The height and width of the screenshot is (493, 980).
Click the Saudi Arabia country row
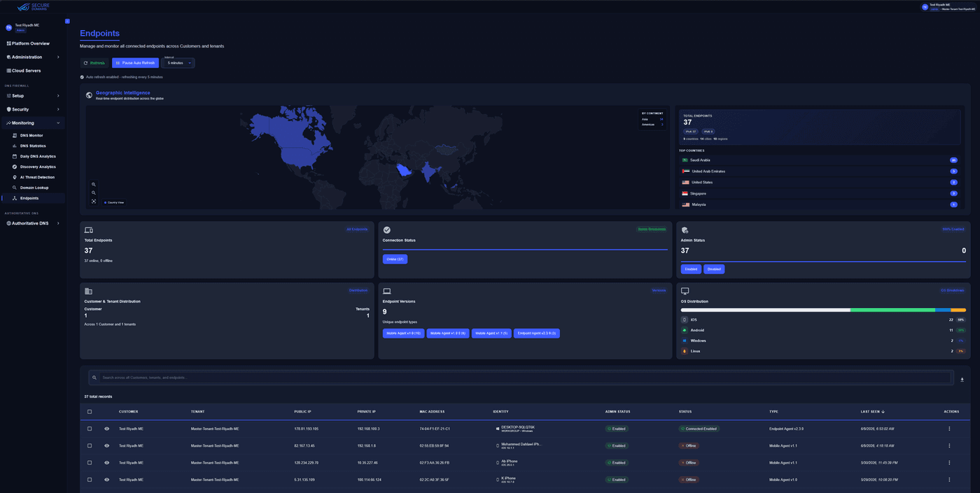point(820,160)
